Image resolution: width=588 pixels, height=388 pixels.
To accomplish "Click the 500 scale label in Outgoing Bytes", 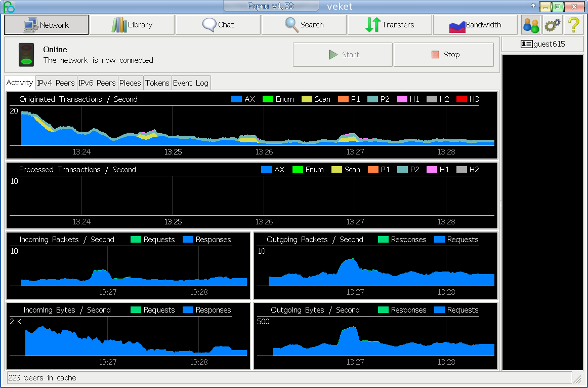I will pos(263,322).
